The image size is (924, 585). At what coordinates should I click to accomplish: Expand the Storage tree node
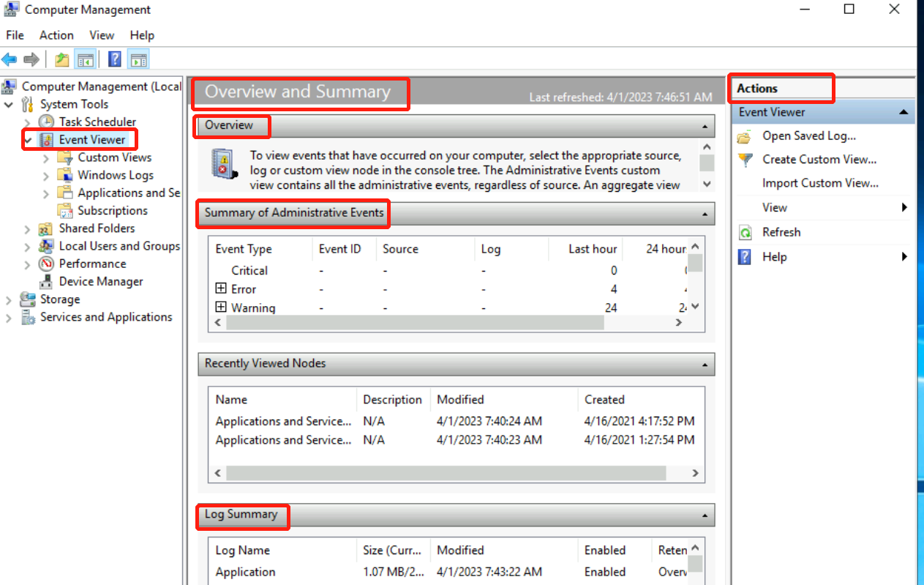9,299
